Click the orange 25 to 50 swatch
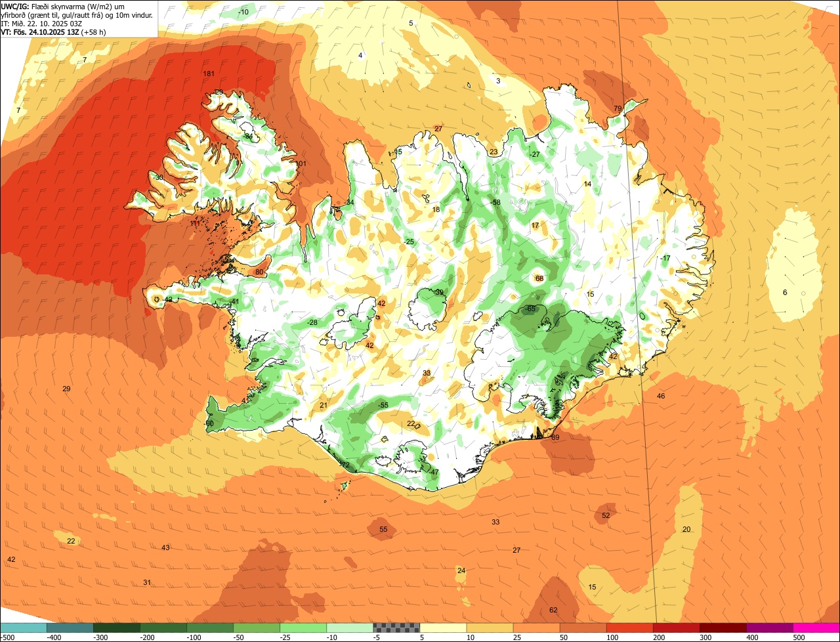The image size is (840, 642). pos(536,628)
